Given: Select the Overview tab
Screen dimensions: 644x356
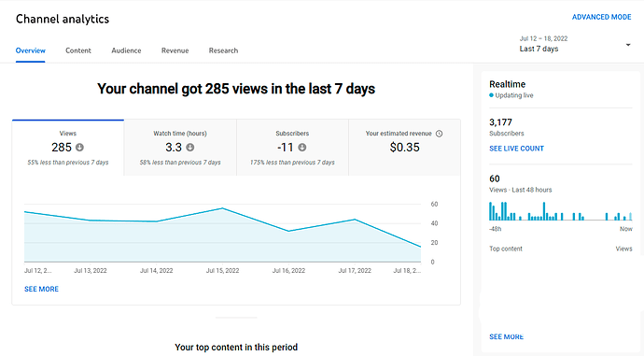Looking at the screenshot, I should [31, 50].
